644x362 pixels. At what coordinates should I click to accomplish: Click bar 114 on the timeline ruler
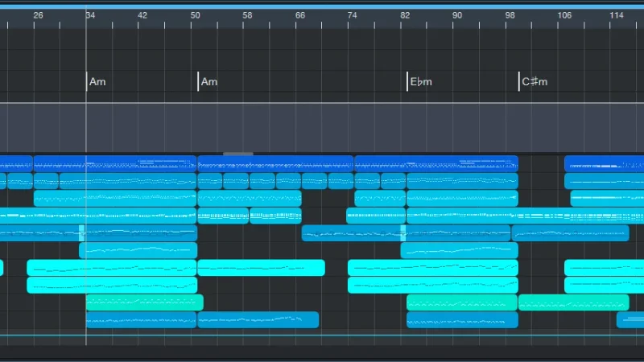(x=616, y=15)
